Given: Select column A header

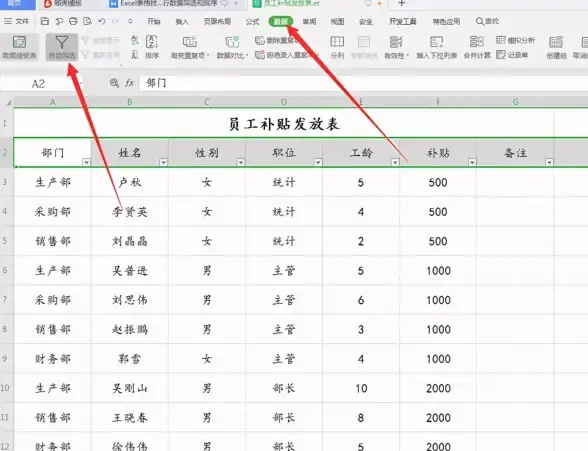Looking at the screenshot, I should pyautogui.click(x=52, y=102).
